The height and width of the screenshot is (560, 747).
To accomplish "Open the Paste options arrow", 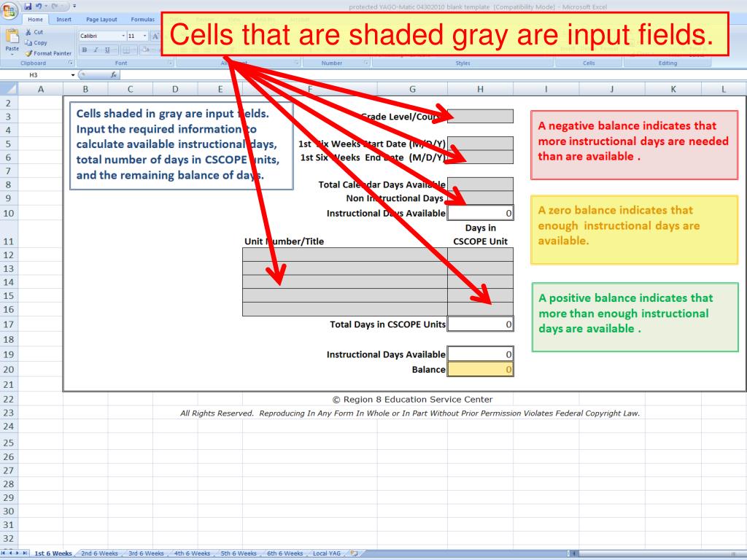I will click(12, 52).
